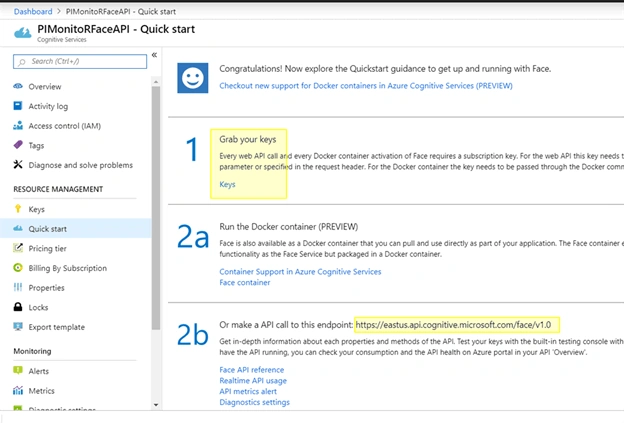Image resolution: width=624 pixels, height=423 pixels.
Task: Collapse the sidebar with double chevron
Action: click(x=154, y=55)
